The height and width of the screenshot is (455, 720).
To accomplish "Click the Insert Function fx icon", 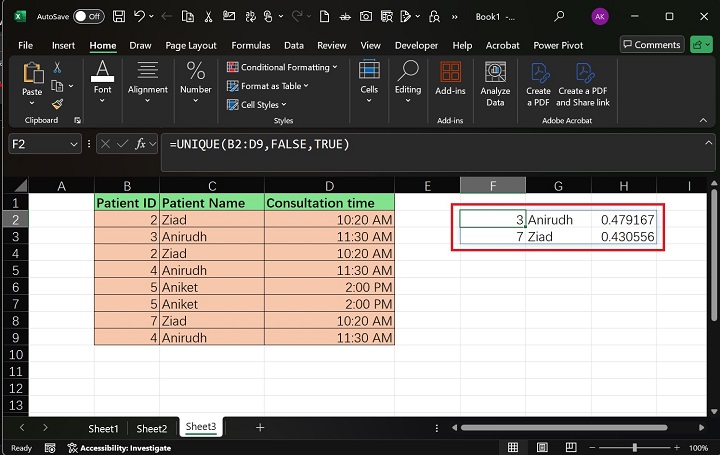I will click(141, 144).
